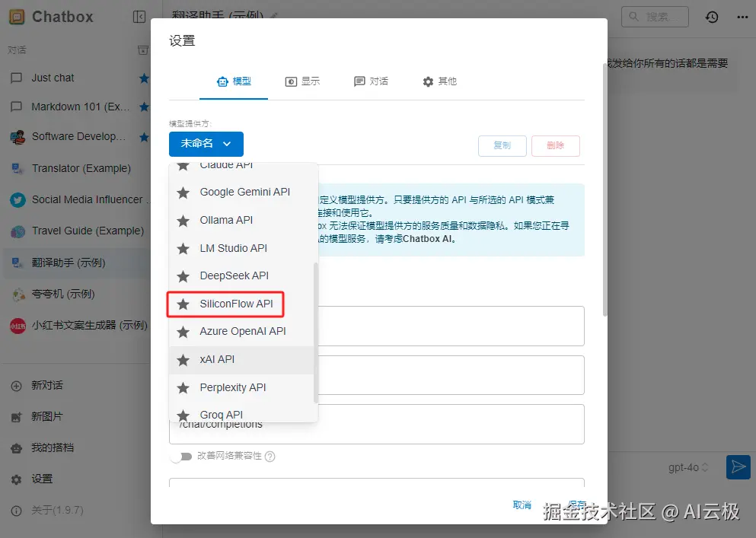Image resolution: width=756 pixels, height=538 pixels.
Task: Open 小红书文案生成器 (示例) conversation
Action: [75, 326]
